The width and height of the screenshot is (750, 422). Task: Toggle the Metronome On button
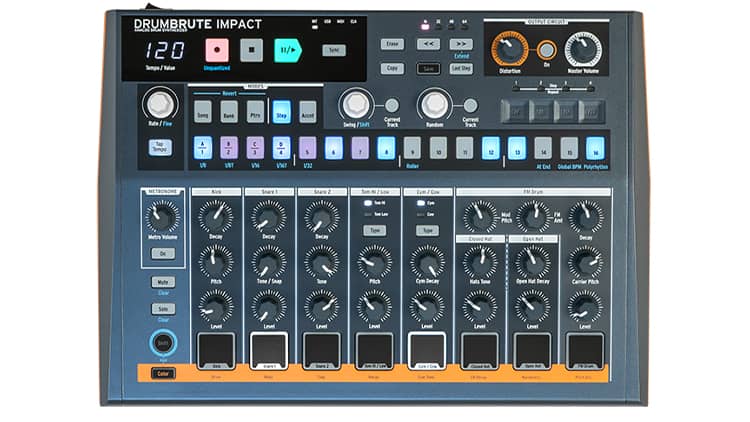coord(163,254)
